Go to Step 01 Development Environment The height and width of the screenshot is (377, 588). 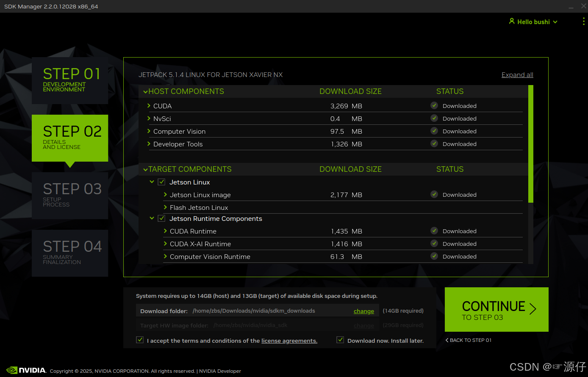coord(70,80)
